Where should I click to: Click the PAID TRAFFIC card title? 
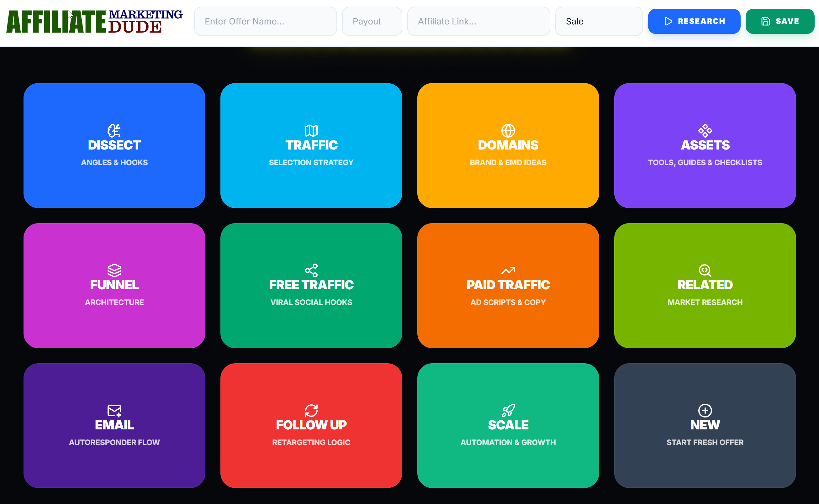508,285
